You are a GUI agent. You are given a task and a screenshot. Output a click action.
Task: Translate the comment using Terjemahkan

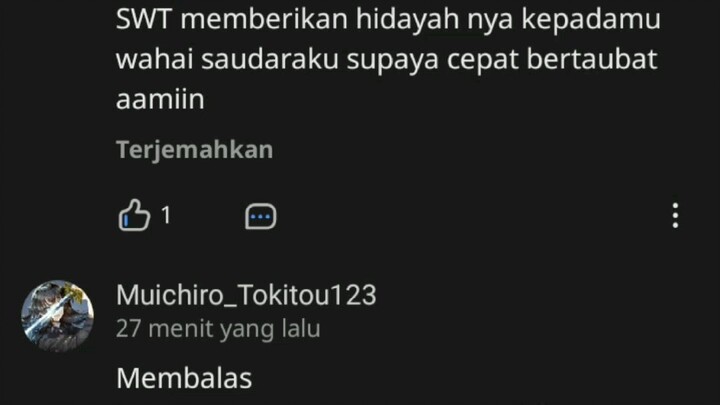[x=194, y=150]
